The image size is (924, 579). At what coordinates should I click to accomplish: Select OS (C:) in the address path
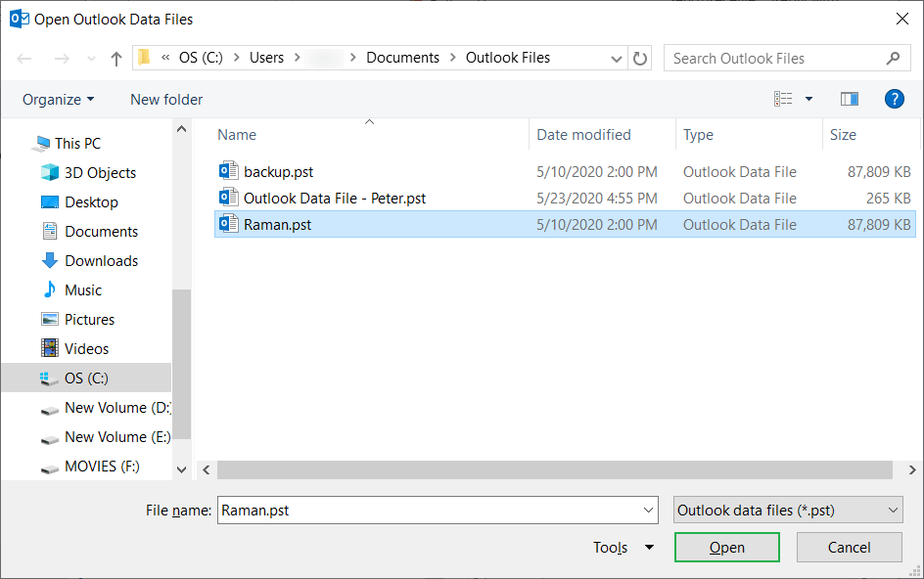201,58
